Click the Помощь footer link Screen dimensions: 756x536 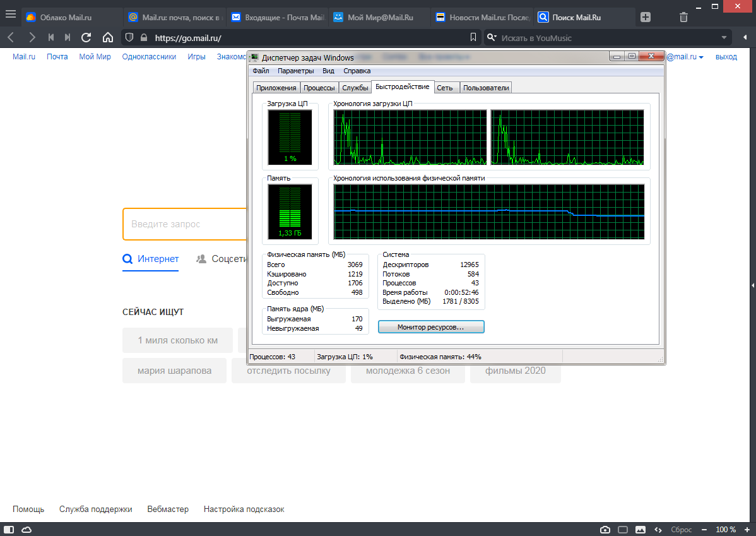[x=28, y=509]
